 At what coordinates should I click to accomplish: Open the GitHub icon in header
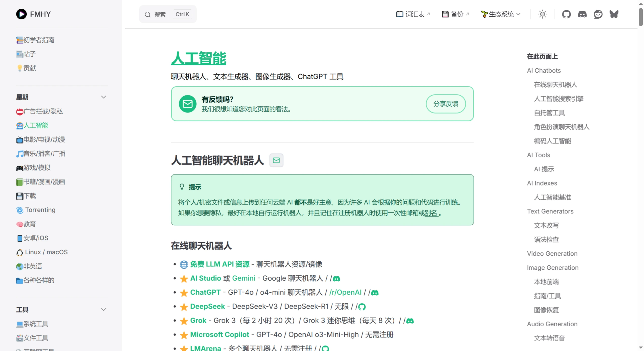566,14
